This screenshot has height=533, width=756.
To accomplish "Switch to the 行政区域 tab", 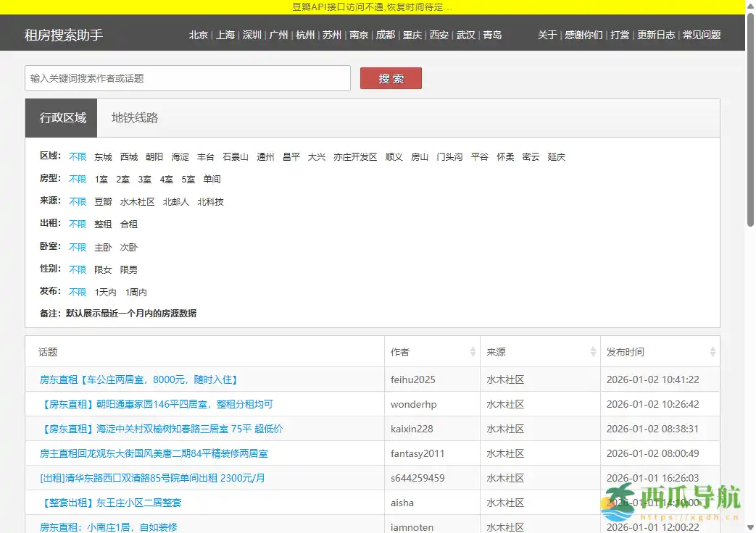I will pyautogui.click(x=61, y=118).
